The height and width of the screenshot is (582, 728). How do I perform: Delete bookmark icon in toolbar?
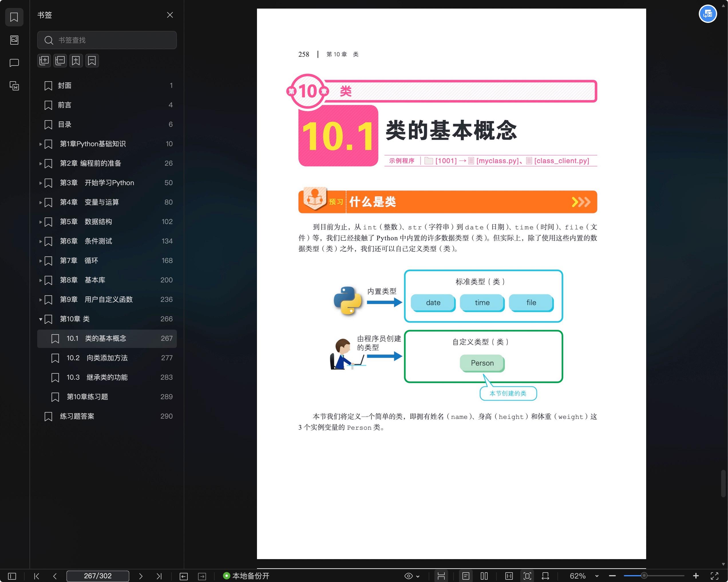92,61
